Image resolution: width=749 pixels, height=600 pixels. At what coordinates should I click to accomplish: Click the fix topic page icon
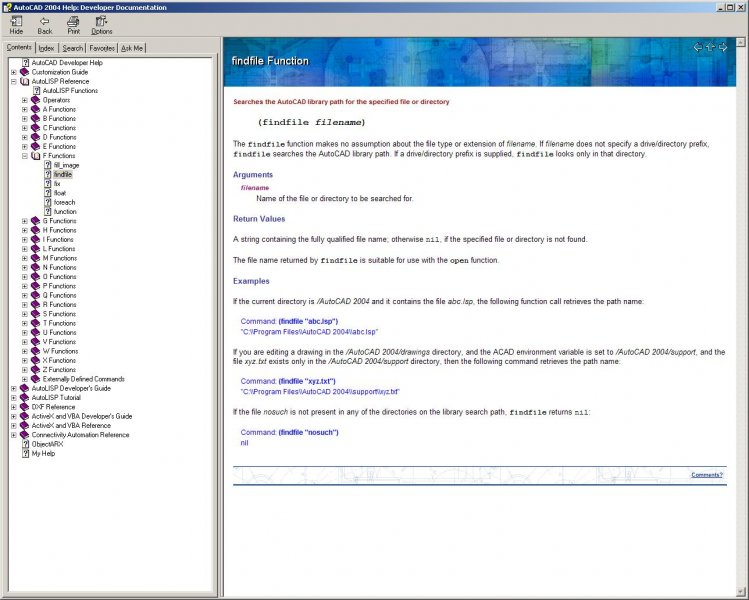[48, 183]
